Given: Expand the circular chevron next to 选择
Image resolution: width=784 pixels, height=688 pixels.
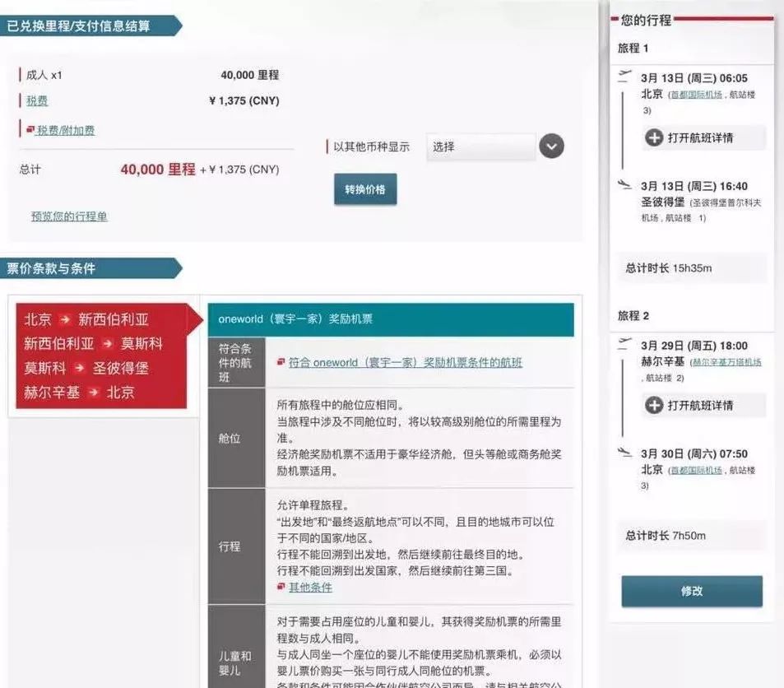Looking at the screenshot, I should click(x=551, y=146).
